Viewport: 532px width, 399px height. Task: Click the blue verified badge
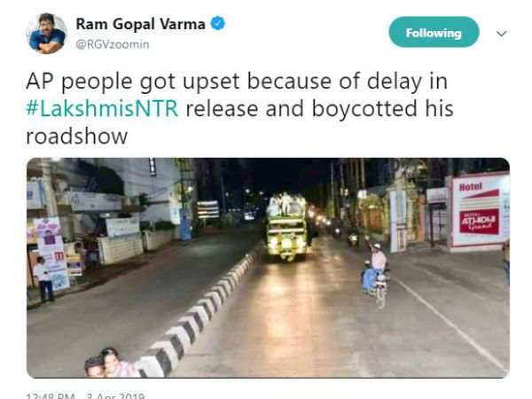[218, 24]
